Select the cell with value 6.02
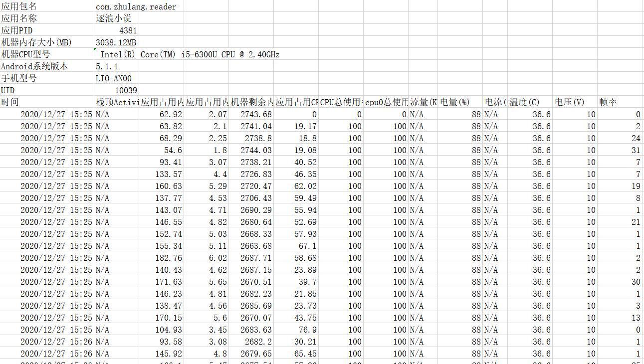 pos(207,258)
